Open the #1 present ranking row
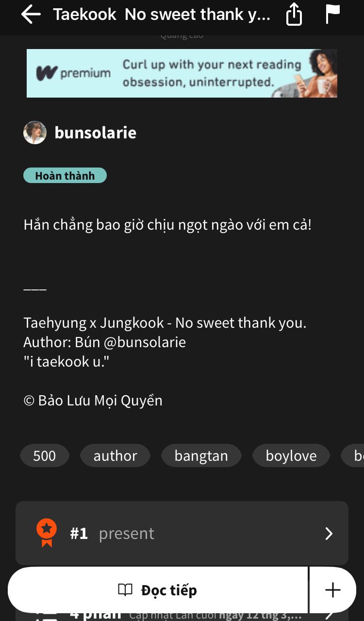The image size is (364, 621). click(x=182, y=533)
